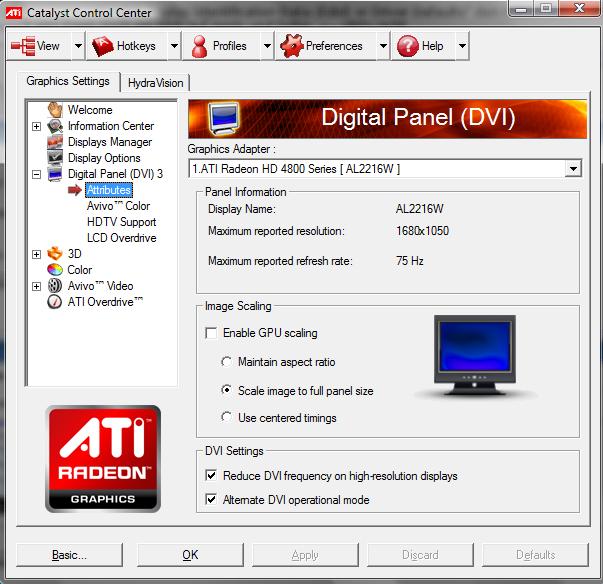Open the Graphics Adapter combo box
The height and width of the screenshot is (584, 603).
point(385,168)
